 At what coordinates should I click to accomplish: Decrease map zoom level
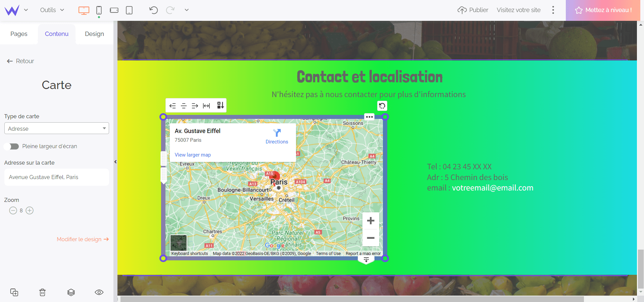pyautogui.click(x=13, y=211)
